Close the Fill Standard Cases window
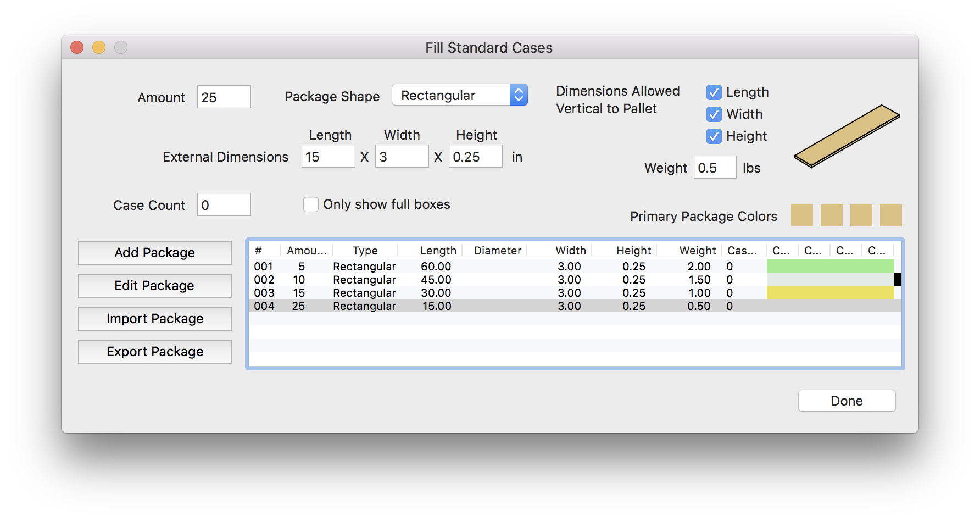This screenshot has height=521, width=980. pyautogui.click(x=77, y=47)
